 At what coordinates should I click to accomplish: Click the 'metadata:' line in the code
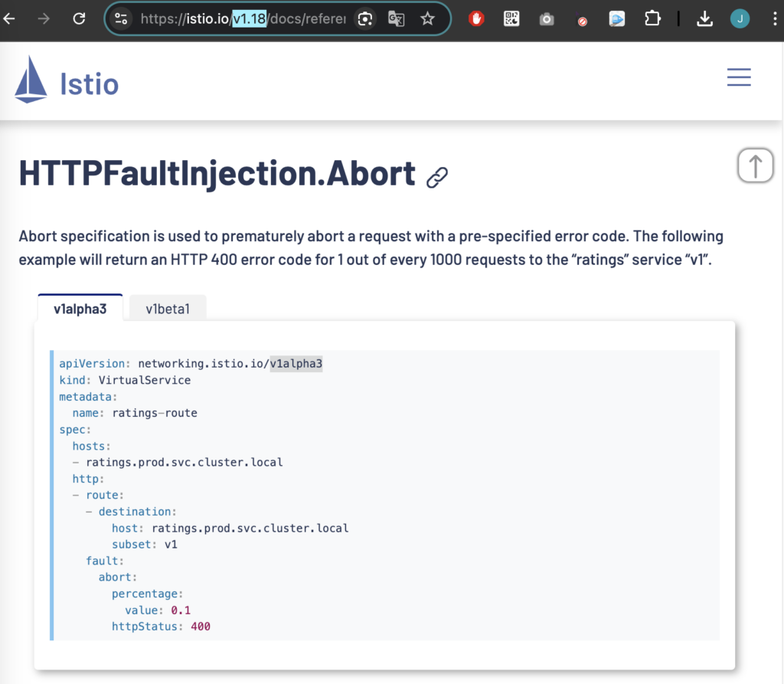[88, 397]
